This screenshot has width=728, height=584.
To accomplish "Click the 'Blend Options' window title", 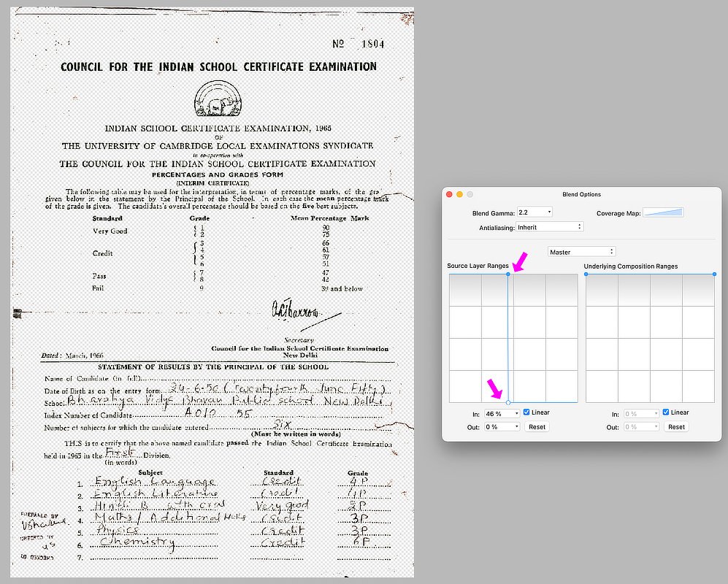I will click(x=581, y=194).
